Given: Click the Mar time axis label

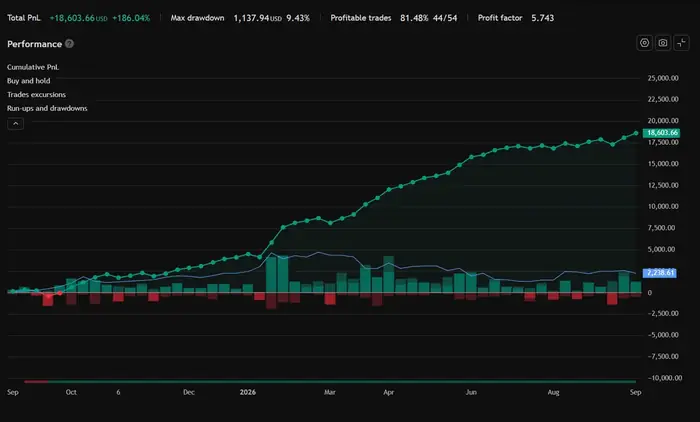Looking at the screenshot, I should 329,392.
